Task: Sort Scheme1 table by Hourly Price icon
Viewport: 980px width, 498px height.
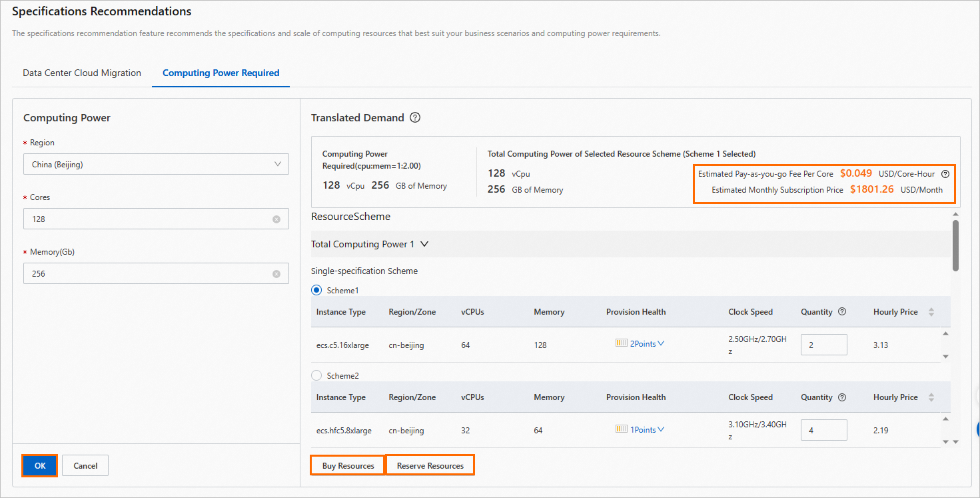Action: click(931, 312)
